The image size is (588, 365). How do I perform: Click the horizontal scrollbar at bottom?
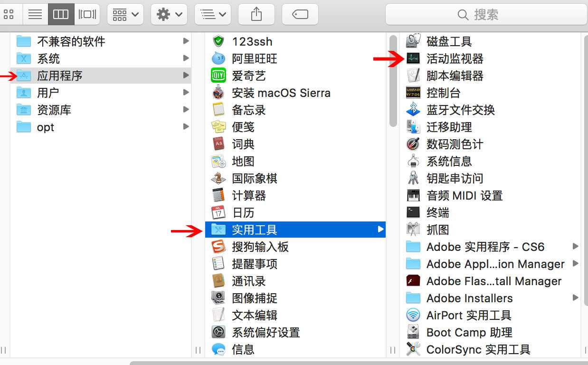click(359, 363)
